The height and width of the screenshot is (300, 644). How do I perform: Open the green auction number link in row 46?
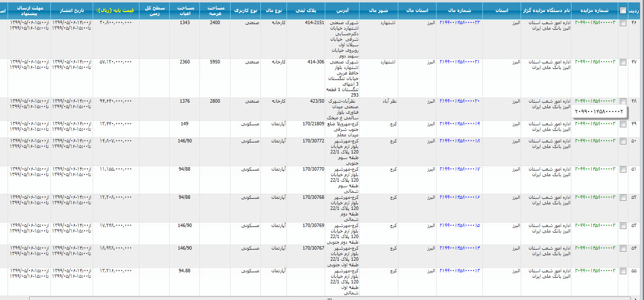point(595,23)
